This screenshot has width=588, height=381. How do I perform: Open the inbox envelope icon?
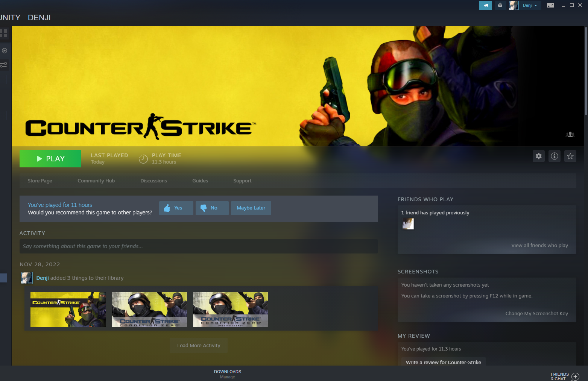pyautogui.click(x=500, y=5)
